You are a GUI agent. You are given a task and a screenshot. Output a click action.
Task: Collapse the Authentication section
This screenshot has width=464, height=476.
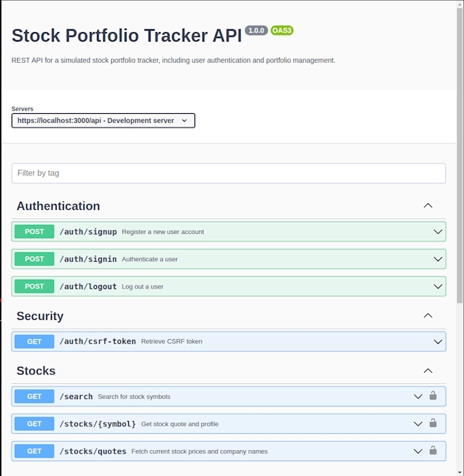(x=428, y=206)
